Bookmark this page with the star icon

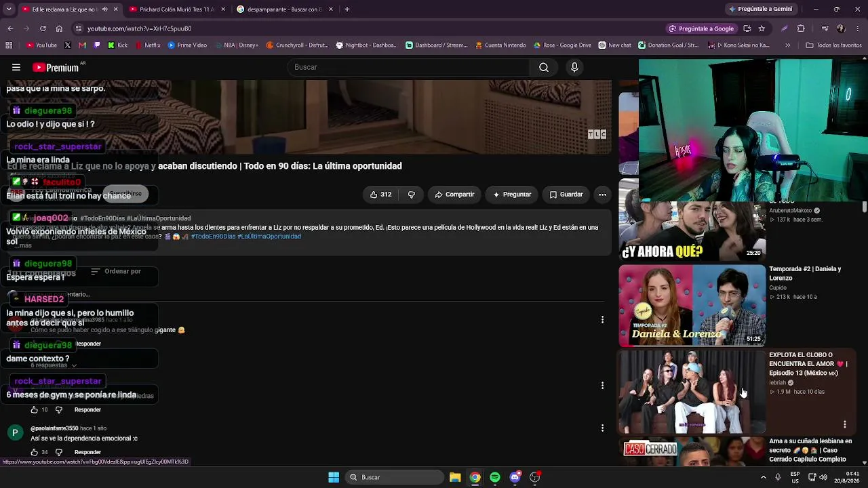click(x=762, y=28)
